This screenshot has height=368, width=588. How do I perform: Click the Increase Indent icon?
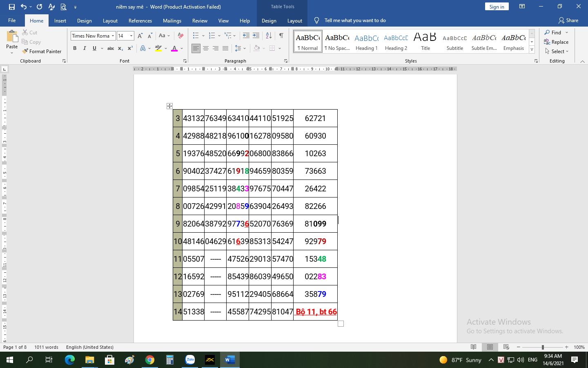pos(256,36)
